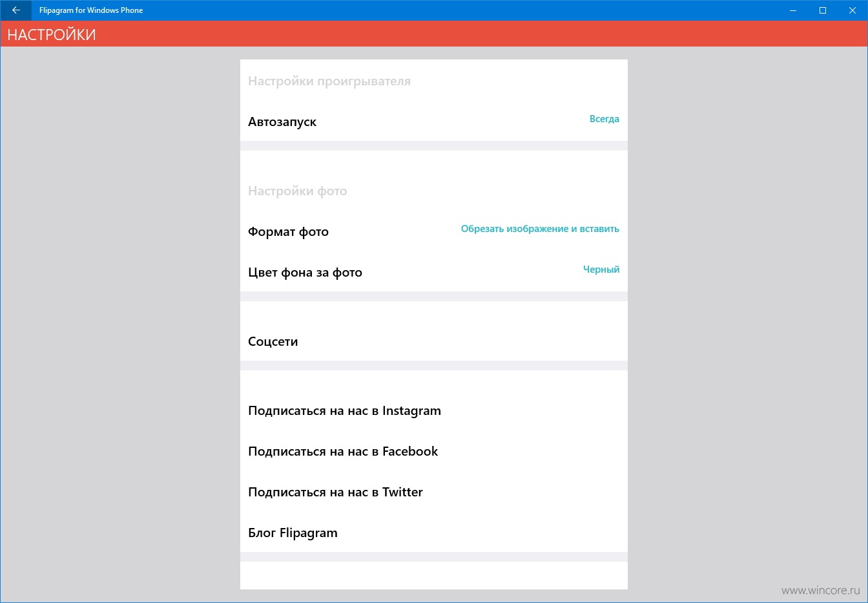
Task: Go back using the title bar arrow
Action: click(15, 10)
